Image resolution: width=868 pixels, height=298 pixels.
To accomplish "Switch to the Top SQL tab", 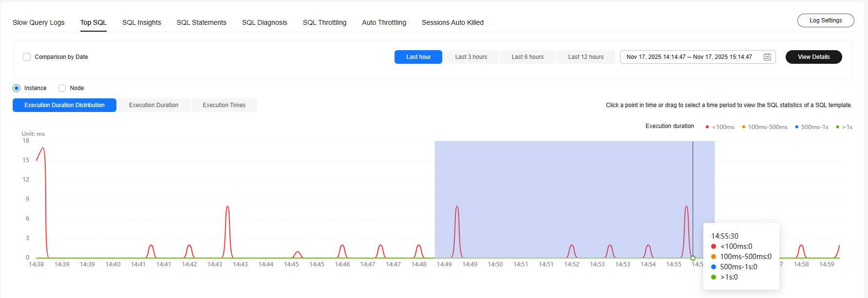I will click(x=94, y=22).
